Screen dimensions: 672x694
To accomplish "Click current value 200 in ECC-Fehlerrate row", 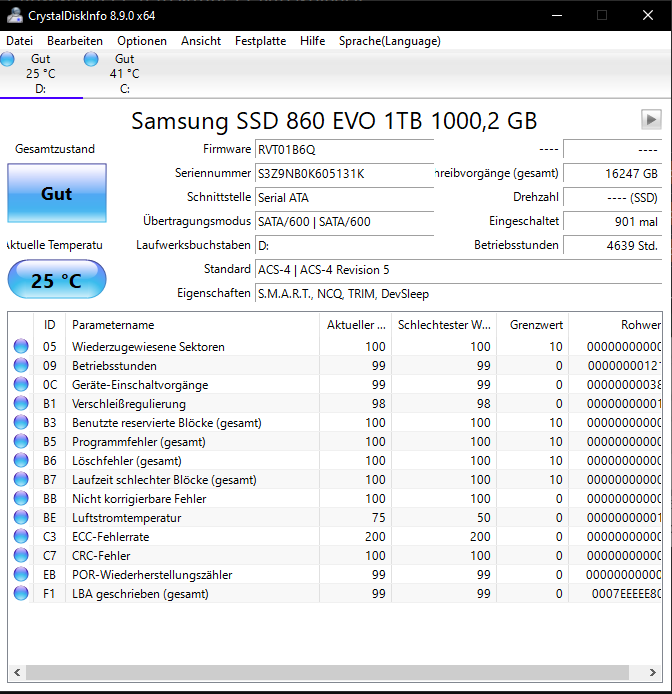I will pos(375,537).
